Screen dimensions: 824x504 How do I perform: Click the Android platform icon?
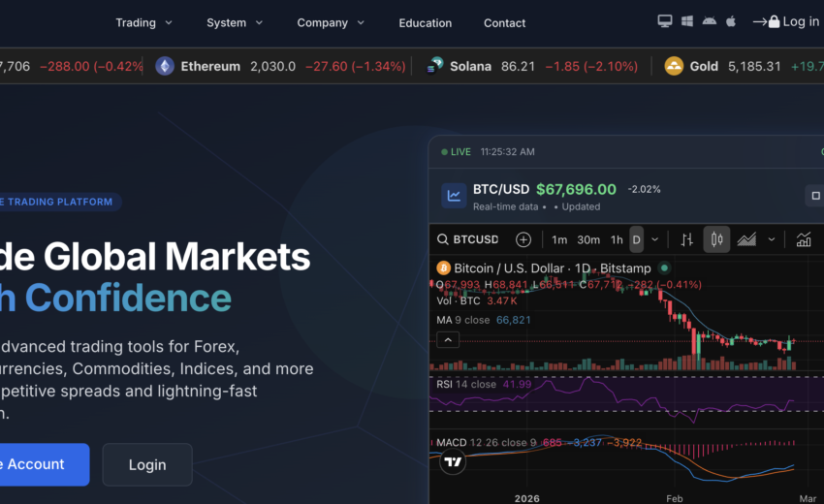[x=709, y=21]
